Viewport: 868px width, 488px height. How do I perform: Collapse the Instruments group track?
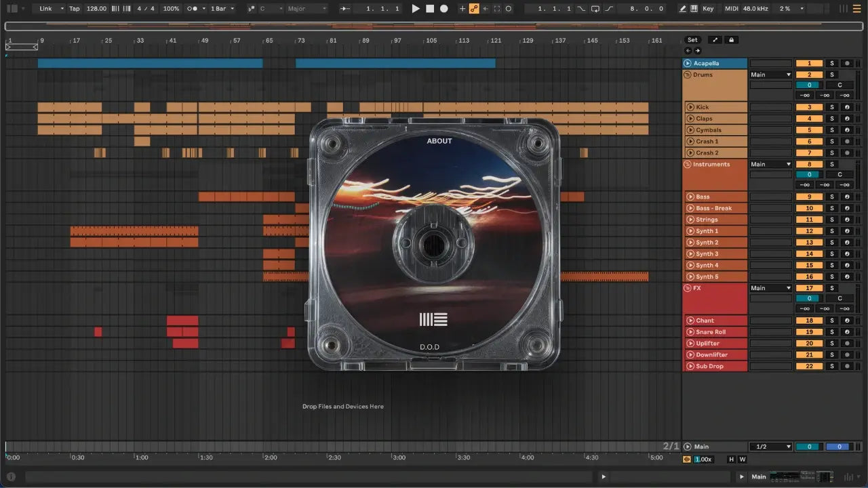tap(687, 164)
